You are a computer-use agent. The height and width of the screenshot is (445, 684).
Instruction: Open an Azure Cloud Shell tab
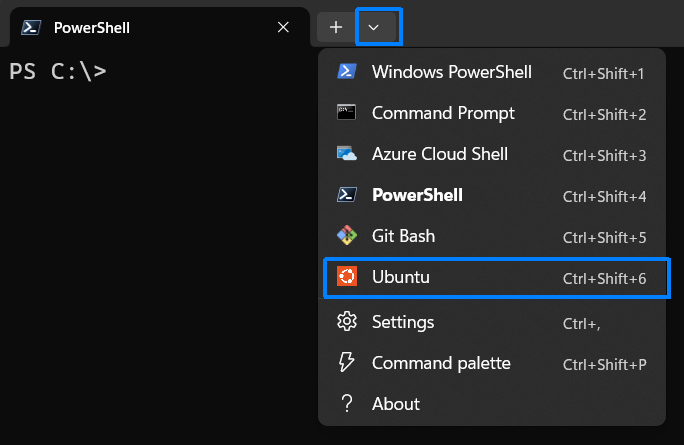click(492, 154)
